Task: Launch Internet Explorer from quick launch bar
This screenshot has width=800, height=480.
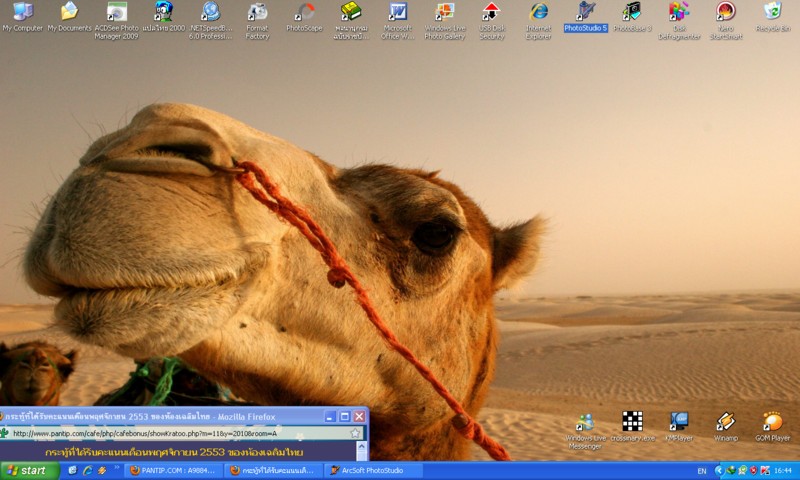Action: (x=87, y=470)
